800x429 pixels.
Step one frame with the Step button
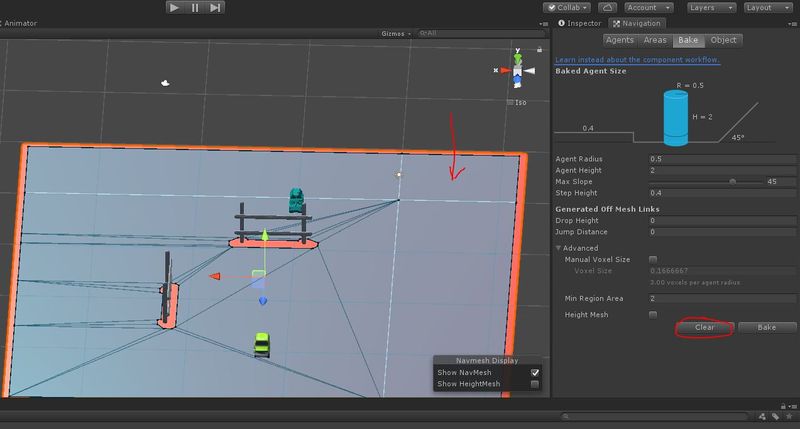coord(215,8)
